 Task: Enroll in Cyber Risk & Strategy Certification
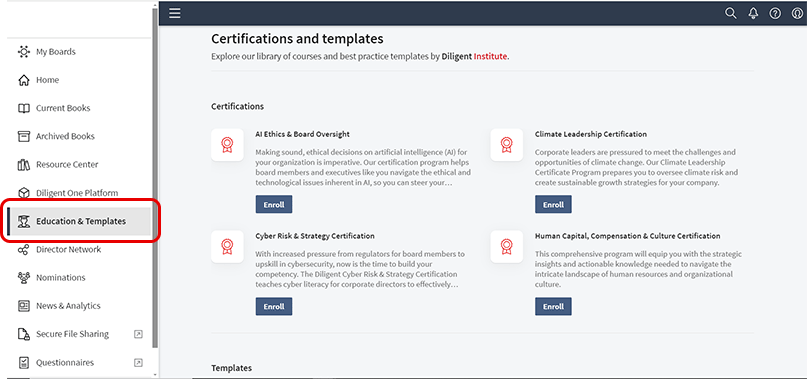(x=274, y=306)
